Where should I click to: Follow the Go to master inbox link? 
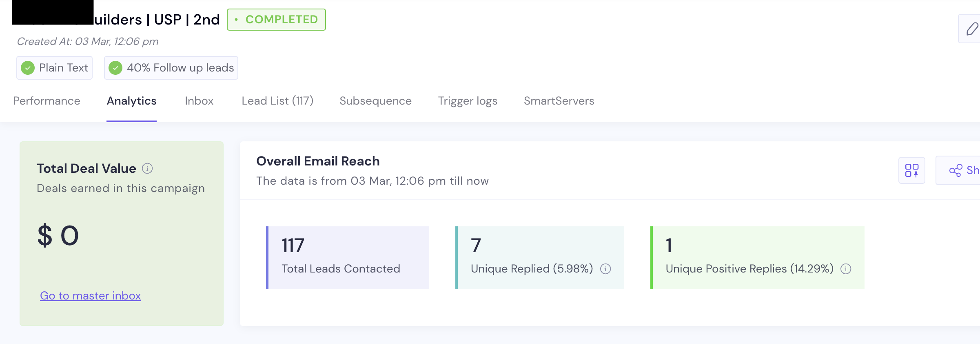(90, 296)
